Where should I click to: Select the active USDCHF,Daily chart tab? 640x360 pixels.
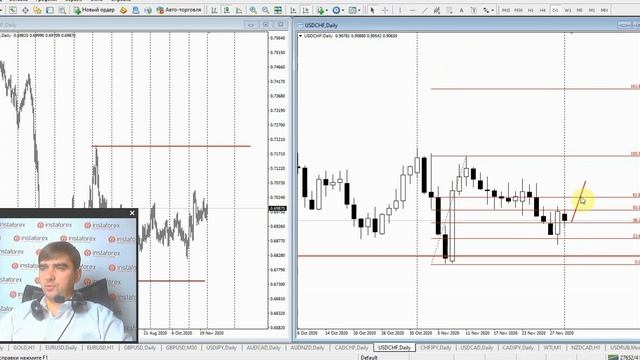click(394, 348)
